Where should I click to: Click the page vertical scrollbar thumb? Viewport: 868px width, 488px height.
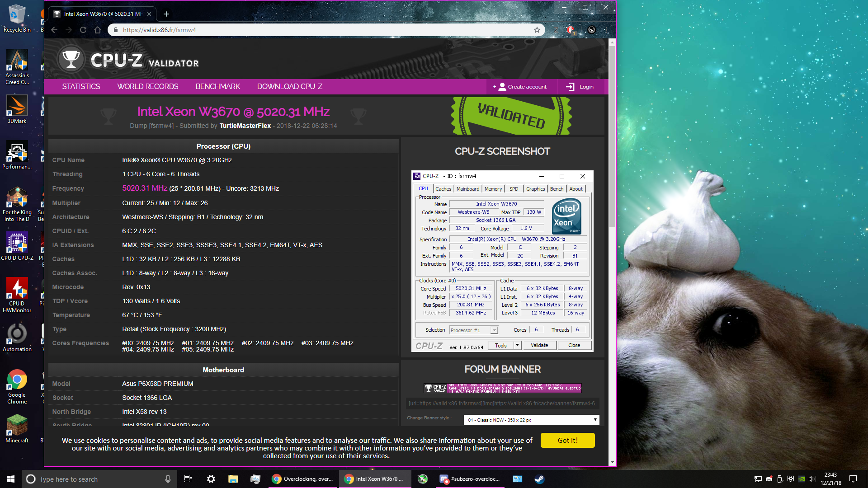(612, 136)
